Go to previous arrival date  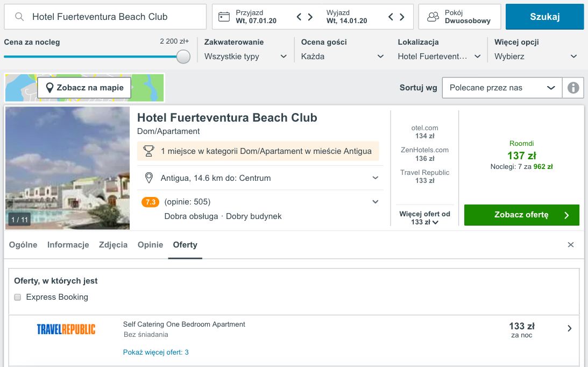coord(299,17)
